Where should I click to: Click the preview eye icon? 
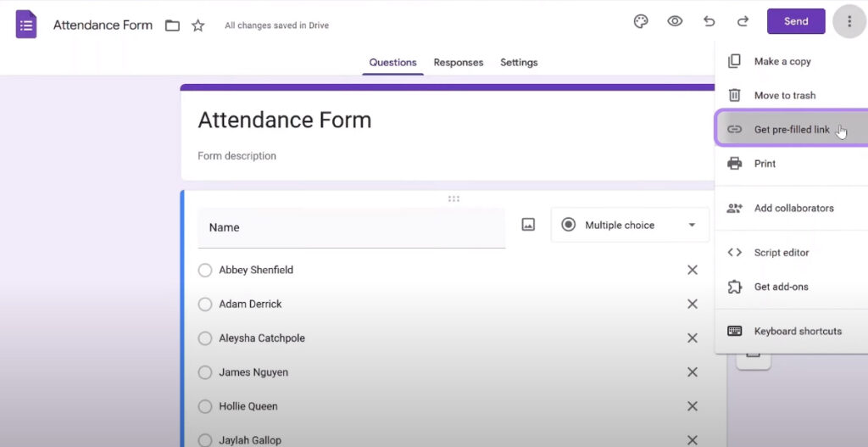674,21
